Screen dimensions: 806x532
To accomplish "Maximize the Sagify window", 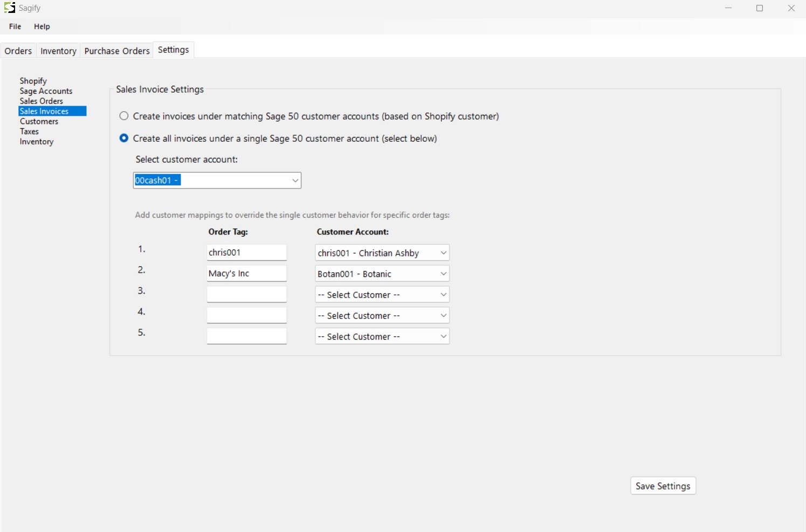I will [760, 8].
